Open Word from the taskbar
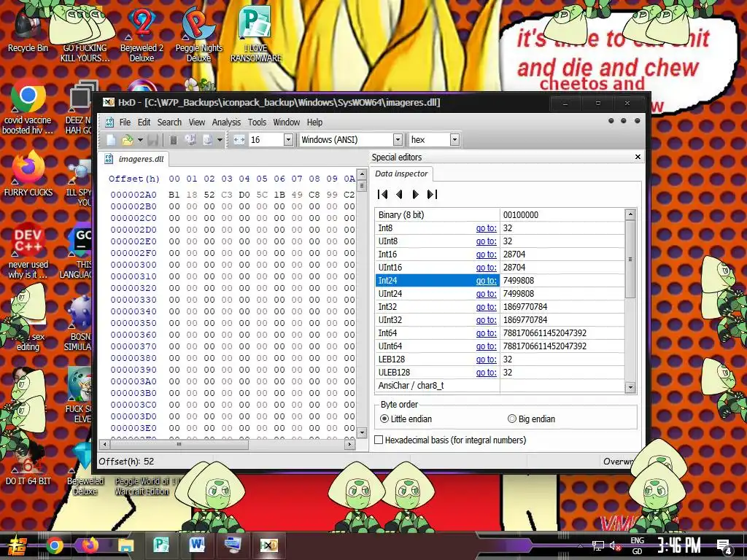Viewport: 747px width, 560px height. coord(197,545)
